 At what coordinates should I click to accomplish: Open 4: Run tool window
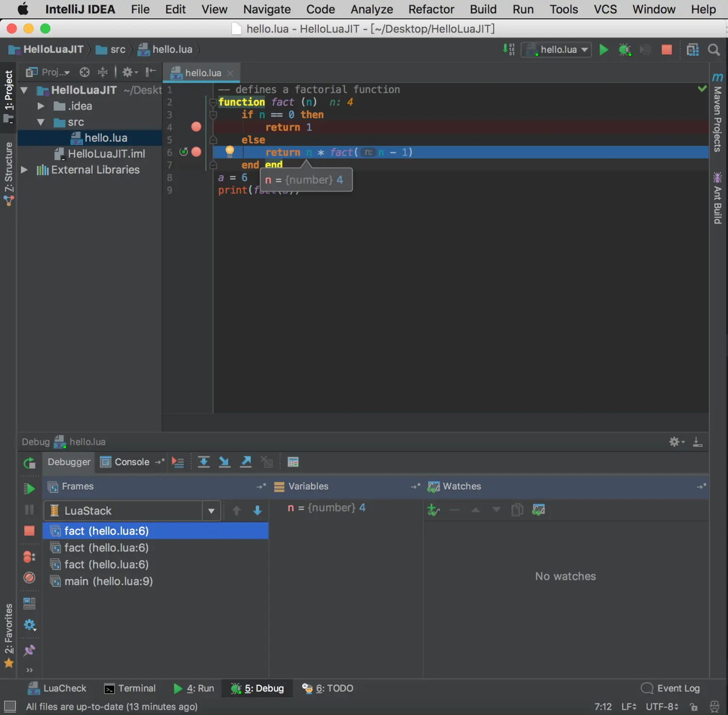[194, 688]
